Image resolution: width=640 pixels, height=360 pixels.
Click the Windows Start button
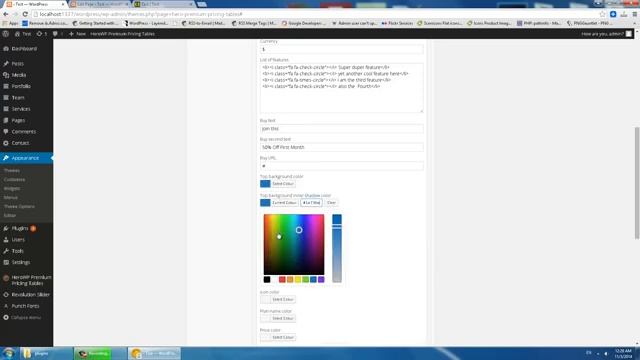click(x=9, y=353)
